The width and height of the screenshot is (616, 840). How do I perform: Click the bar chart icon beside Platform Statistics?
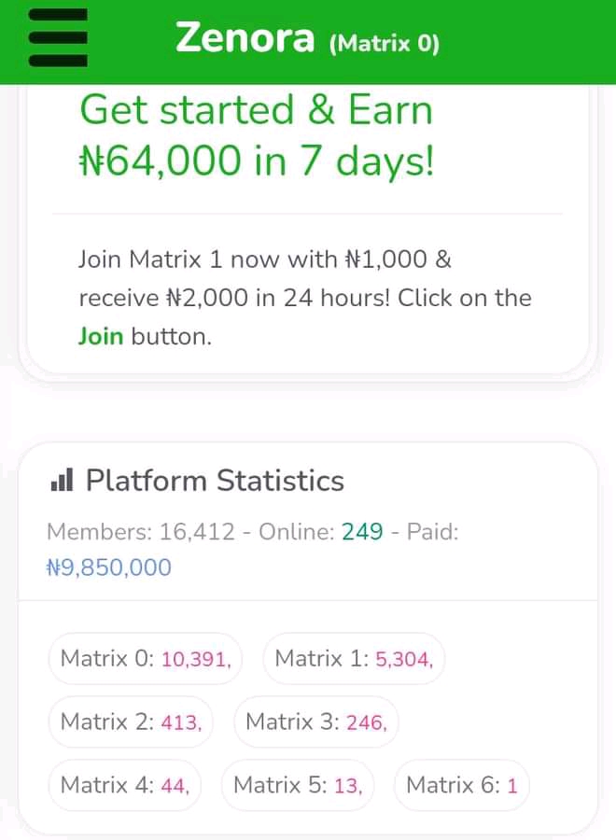click(62, 479)
